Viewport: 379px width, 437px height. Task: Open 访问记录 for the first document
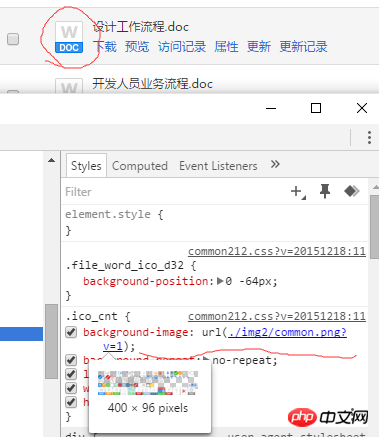(x=182, y=47)
